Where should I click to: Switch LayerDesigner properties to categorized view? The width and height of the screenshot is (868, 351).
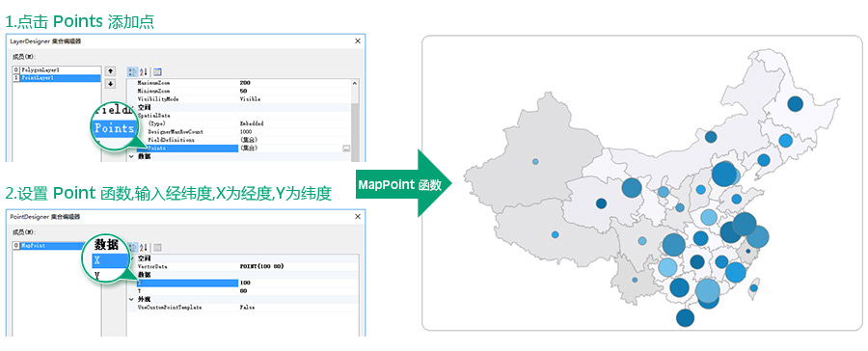133,71
